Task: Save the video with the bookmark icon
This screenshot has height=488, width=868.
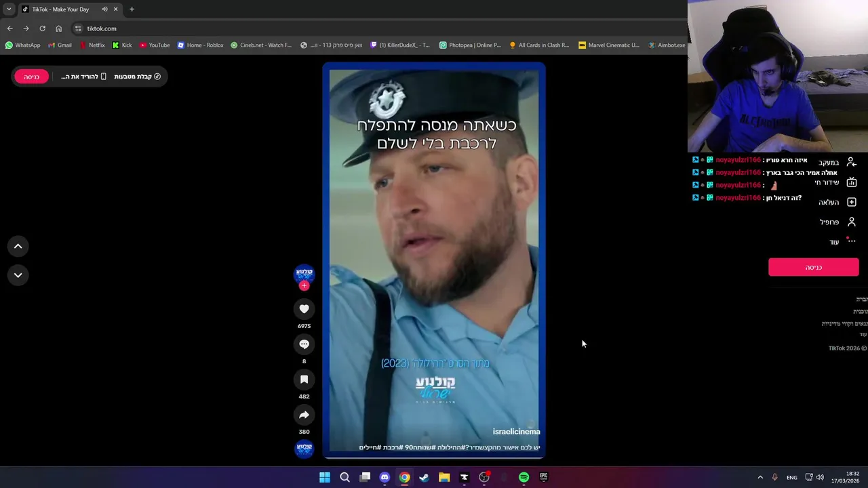Action: (304, 380)
